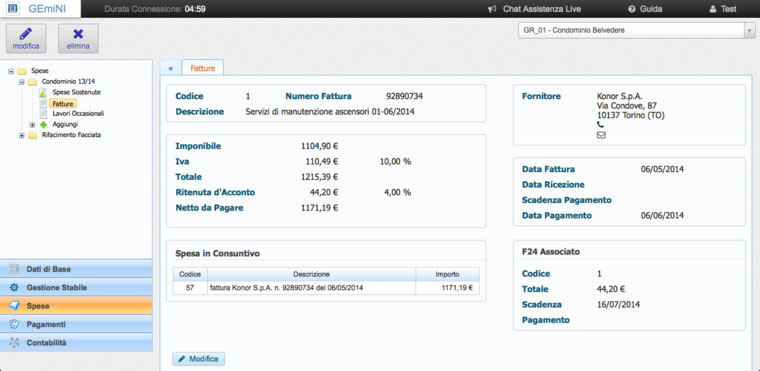Click the GEmiNI logo icon
Screen dimensions: 760x371
(14, 9)
